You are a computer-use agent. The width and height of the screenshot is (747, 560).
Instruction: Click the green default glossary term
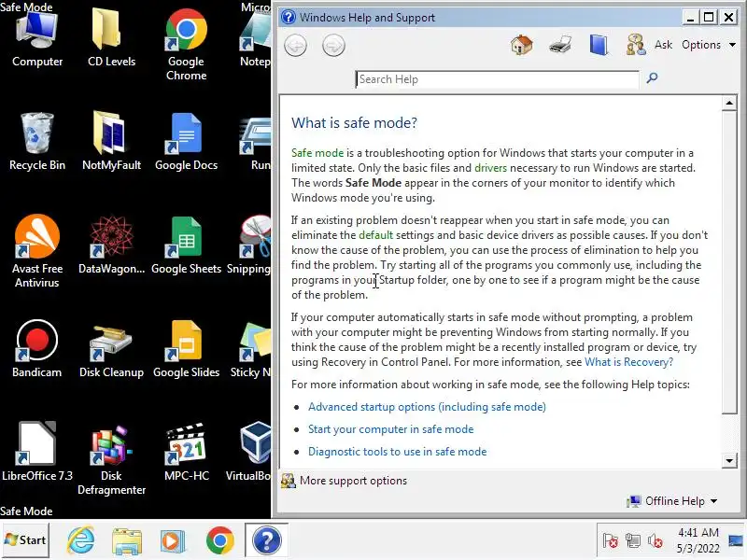click(376, 235)
